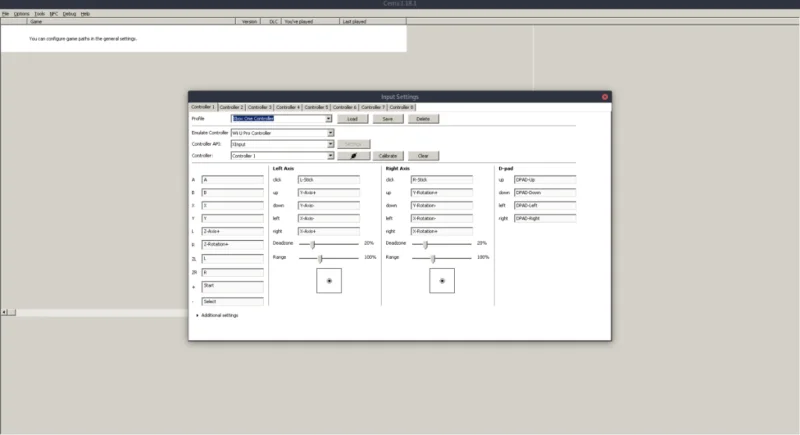Click the Right Axis down Y-Rotation- field
Screen dimensions: 800x435
pyautogui.click(x=442, y=206)
